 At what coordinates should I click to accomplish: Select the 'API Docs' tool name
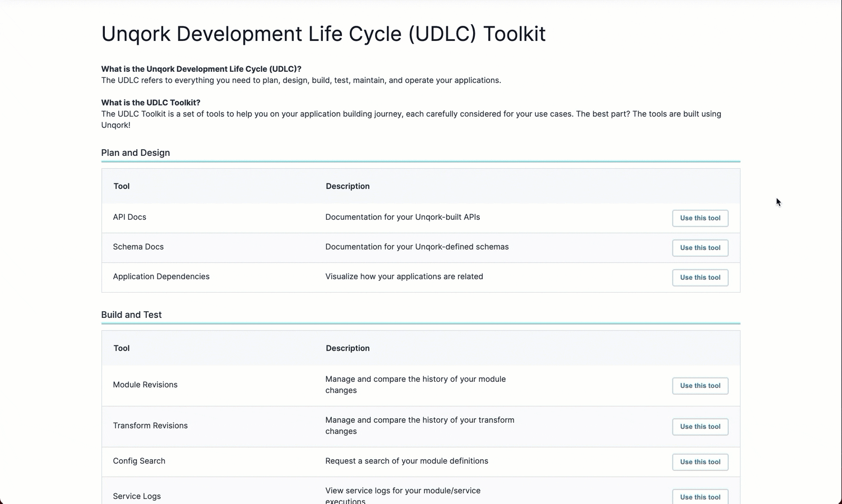click(x=129, y=217)
